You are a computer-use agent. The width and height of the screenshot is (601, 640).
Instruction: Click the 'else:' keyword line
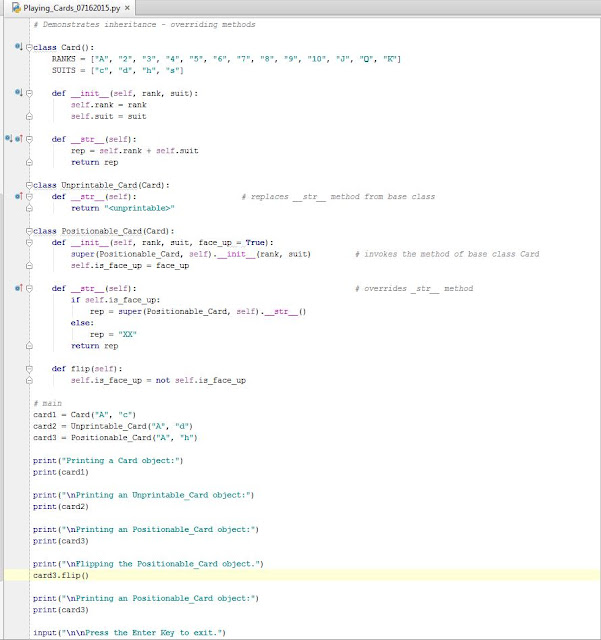(82, 323)
